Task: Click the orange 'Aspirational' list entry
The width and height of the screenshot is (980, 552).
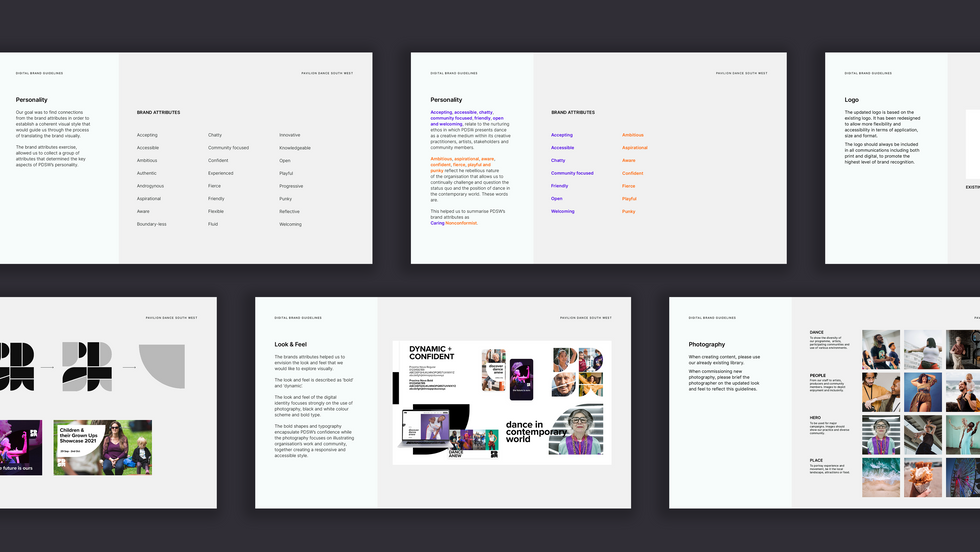Action: pos(634,148)
